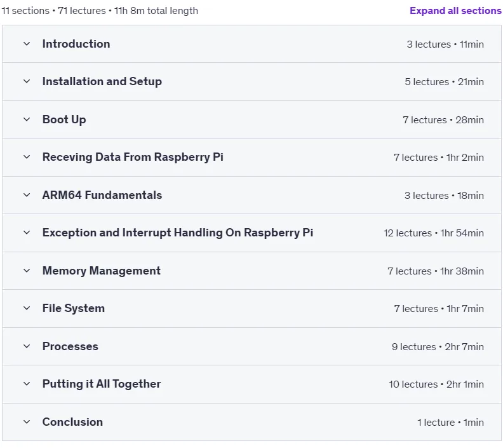
Task: Click the Boot Up heading text
Action: tap(64, 119)
